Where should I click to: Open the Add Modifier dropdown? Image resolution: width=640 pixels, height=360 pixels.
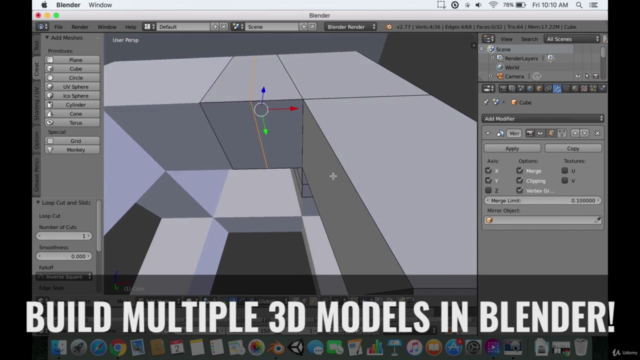click(543, 119)
